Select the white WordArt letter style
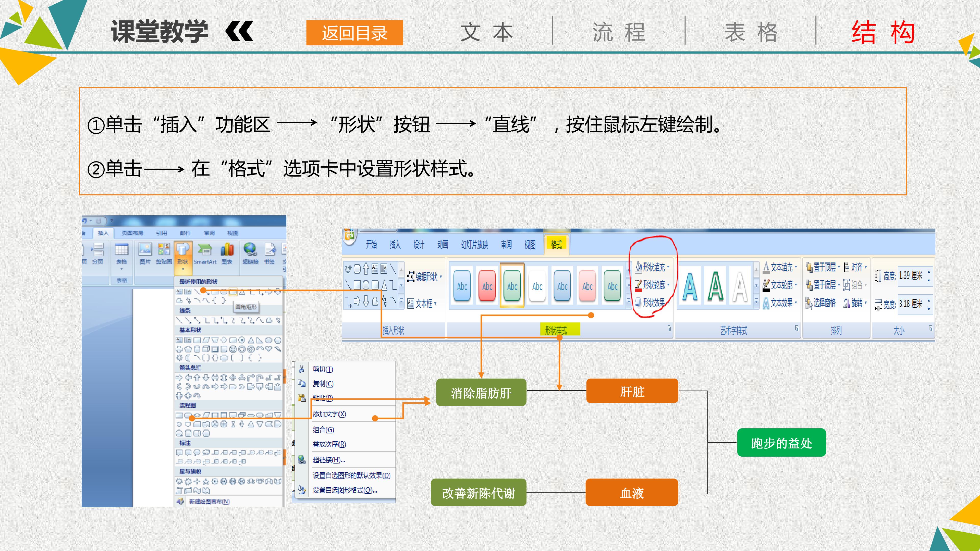 740,287
